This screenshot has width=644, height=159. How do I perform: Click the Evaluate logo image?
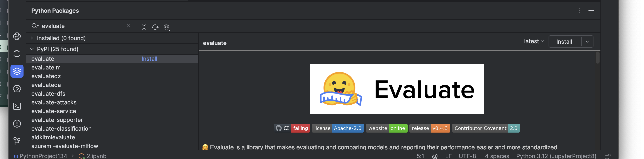[x=397, y=89]
